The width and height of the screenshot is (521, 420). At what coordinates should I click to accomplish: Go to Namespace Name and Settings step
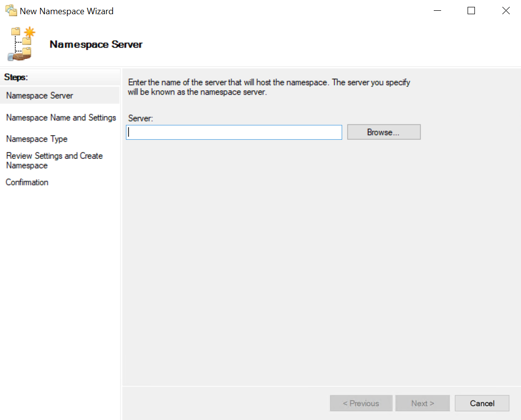pyautogui.click(x=61, y=118)
